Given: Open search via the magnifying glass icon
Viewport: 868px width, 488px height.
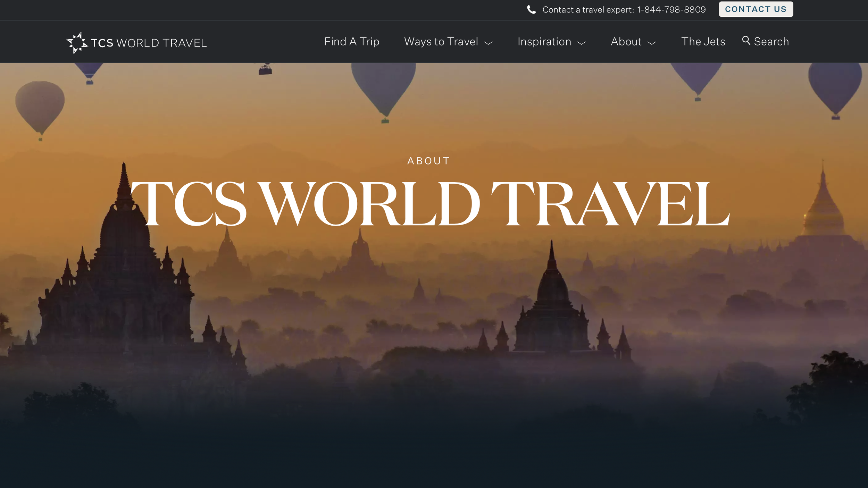Looking at the screenshot, I should [x=746, y=41].
